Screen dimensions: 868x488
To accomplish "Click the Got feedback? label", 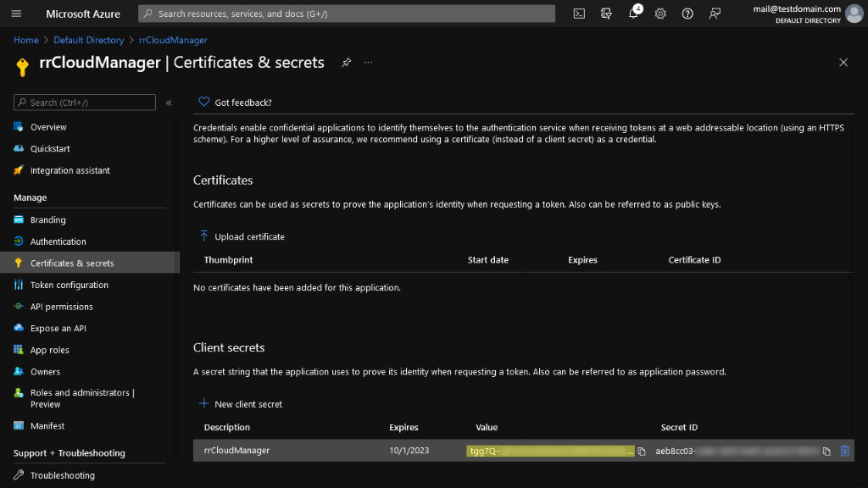I will click(x=243, y=103).
